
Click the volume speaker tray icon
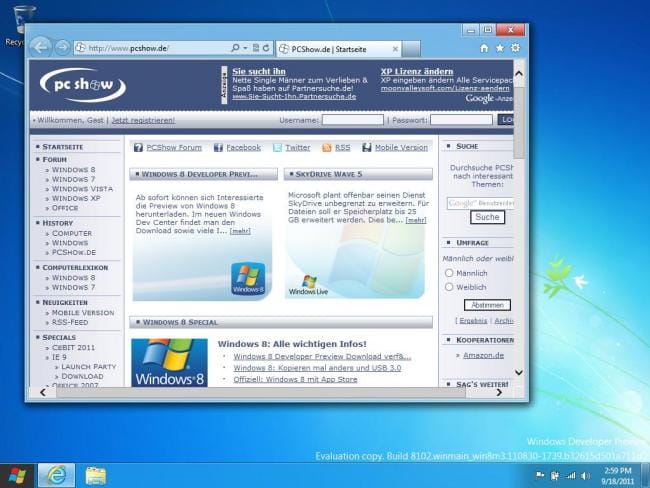pos(585,476)
